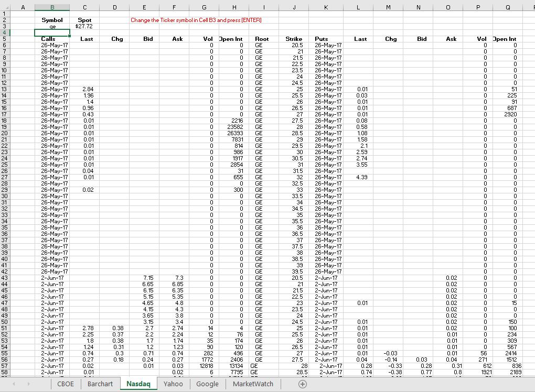Switch to the Yahoo sheet tab
Image resolution: width=535 pixels, height=392 pixels.
tap(173, 384)
